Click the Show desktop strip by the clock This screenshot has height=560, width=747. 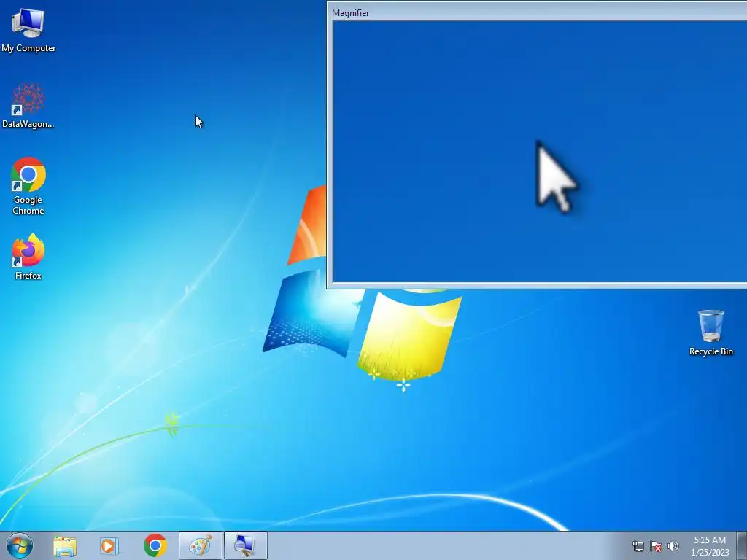tap(742, 545)
